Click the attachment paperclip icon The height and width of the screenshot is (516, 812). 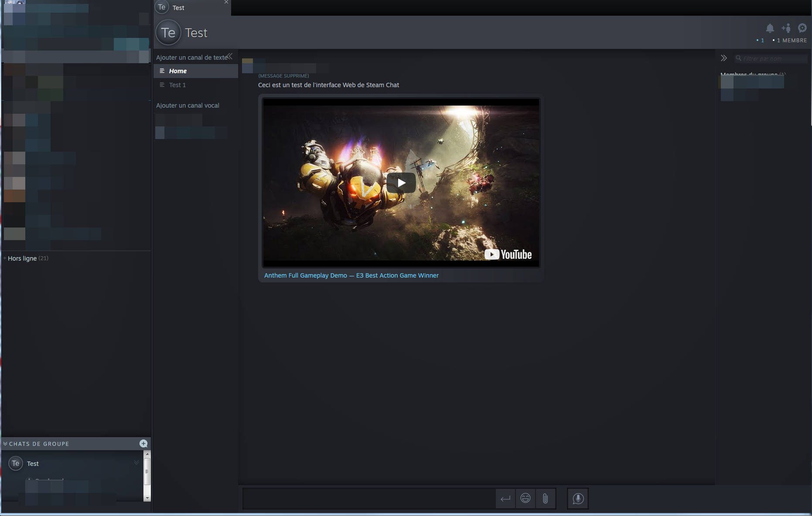(x=545, y=499)
